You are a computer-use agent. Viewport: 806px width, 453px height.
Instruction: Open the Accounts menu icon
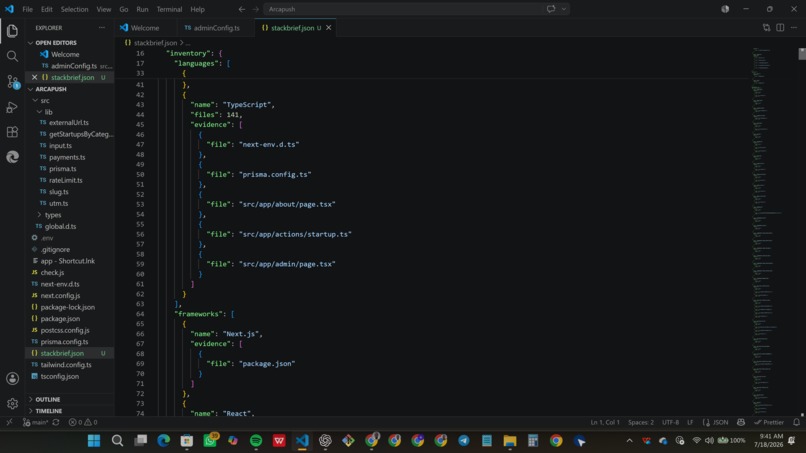[12, 378]
